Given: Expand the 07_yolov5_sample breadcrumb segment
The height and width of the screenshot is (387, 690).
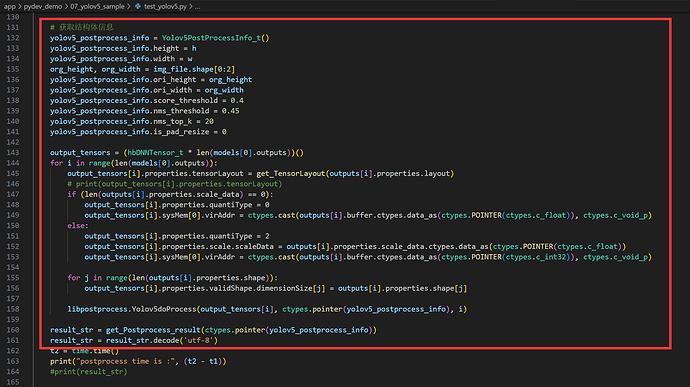Looking at the screenshot, I should [97, 6].
